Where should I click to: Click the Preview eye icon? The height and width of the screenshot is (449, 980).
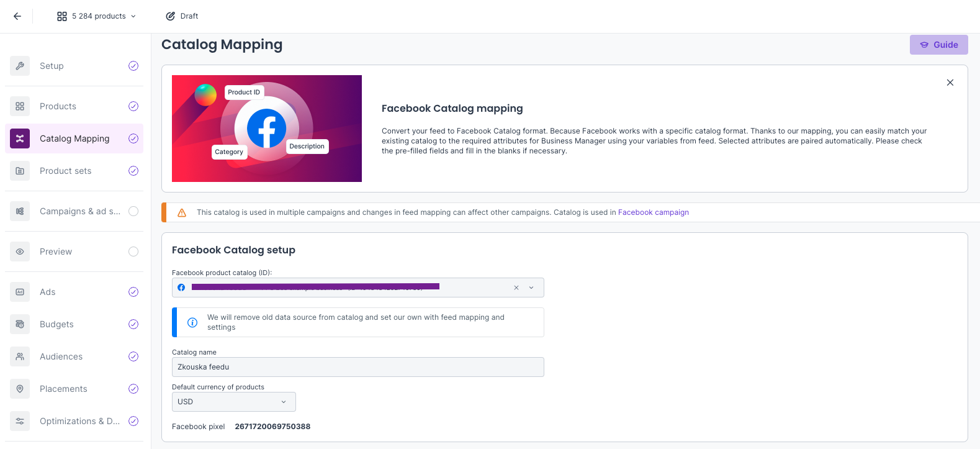click(x=20, y=252)
